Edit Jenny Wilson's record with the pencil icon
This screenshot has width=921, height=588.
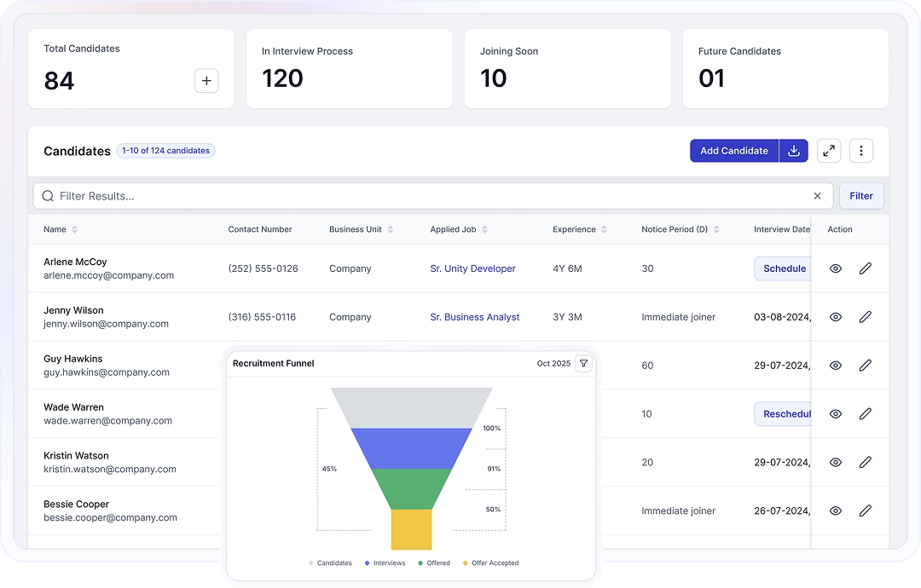(x=866, y=316)
